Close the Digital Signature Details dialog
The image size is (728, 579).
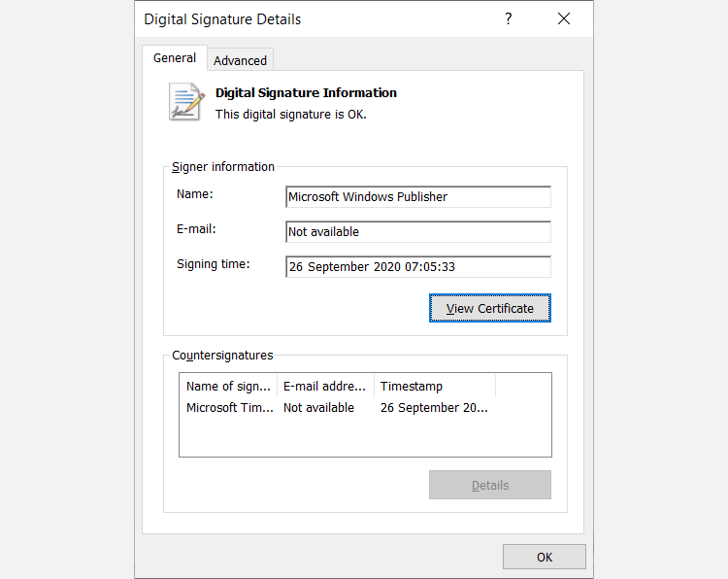[x=564, y=19]
